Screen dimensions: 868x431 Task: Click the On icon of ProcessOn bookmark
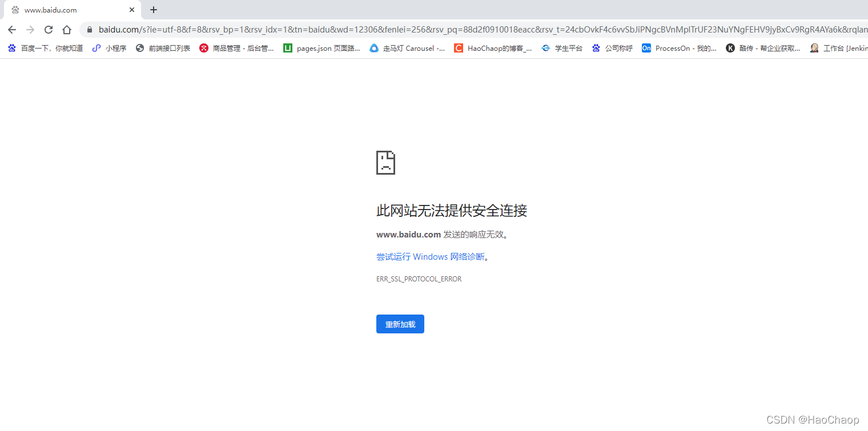[646, 49]
